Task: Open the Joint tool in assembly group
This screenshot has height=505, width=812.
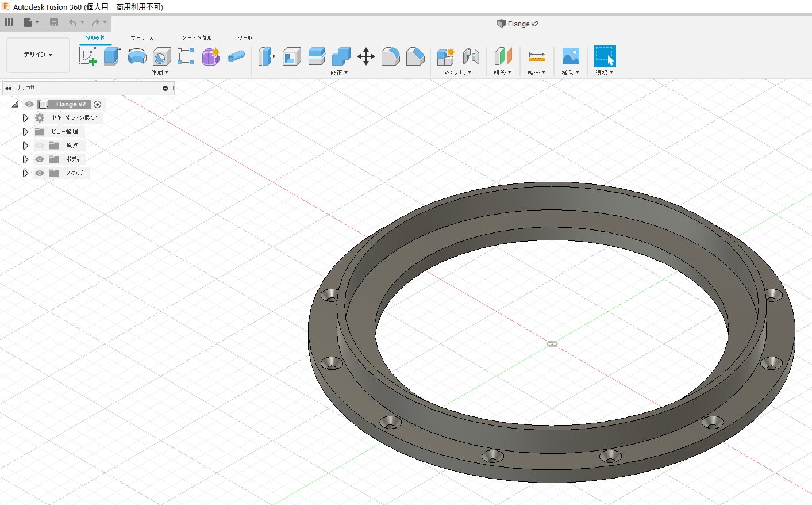Action: [471, 56]
